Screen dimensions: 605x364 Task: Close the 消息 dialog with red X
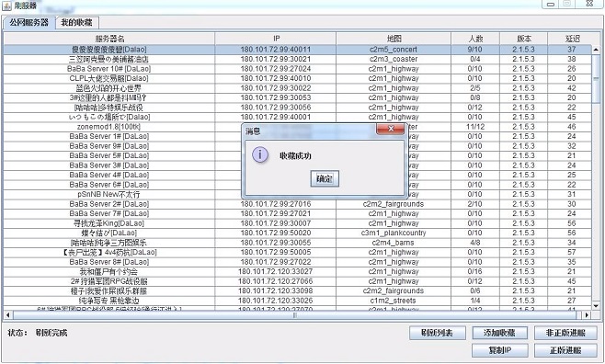pyautogui.click(x=391, y=129)
